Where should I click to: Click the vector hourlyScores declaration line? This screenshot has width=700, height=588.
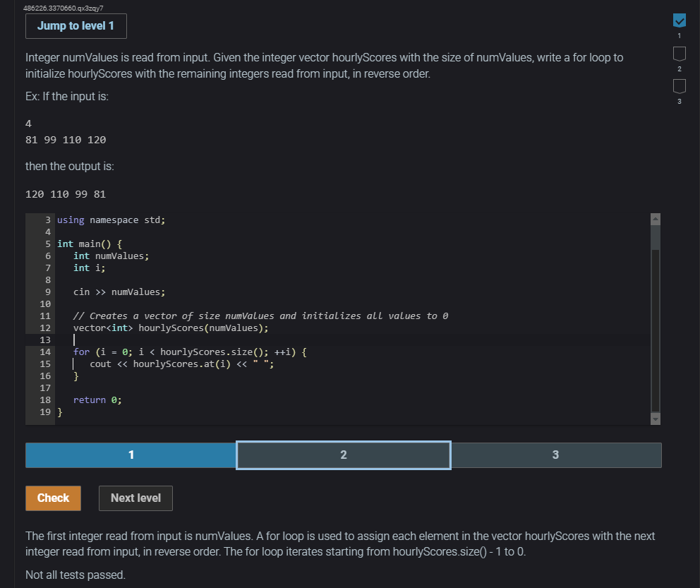[171, 328]
